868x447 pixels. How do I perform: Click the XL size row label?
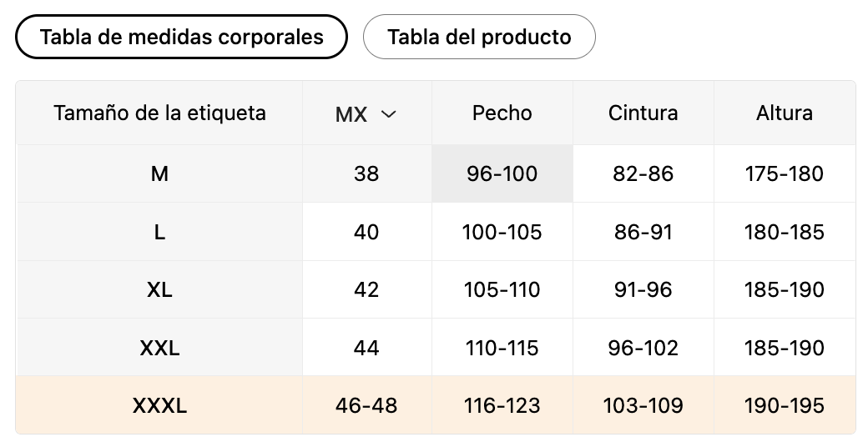coord(159,289)
